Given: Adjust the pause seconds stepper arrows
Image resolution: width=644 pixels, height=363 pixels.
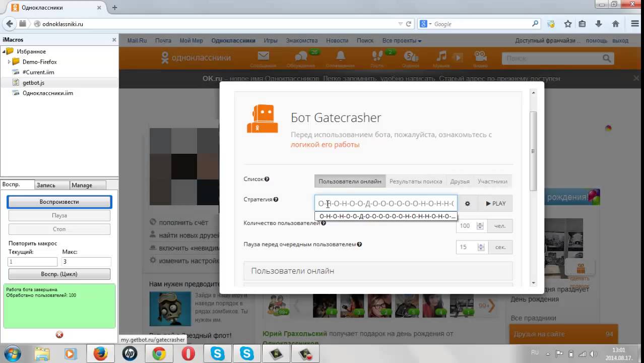Looking at the screenshot, I should click(x=481, y=247).
